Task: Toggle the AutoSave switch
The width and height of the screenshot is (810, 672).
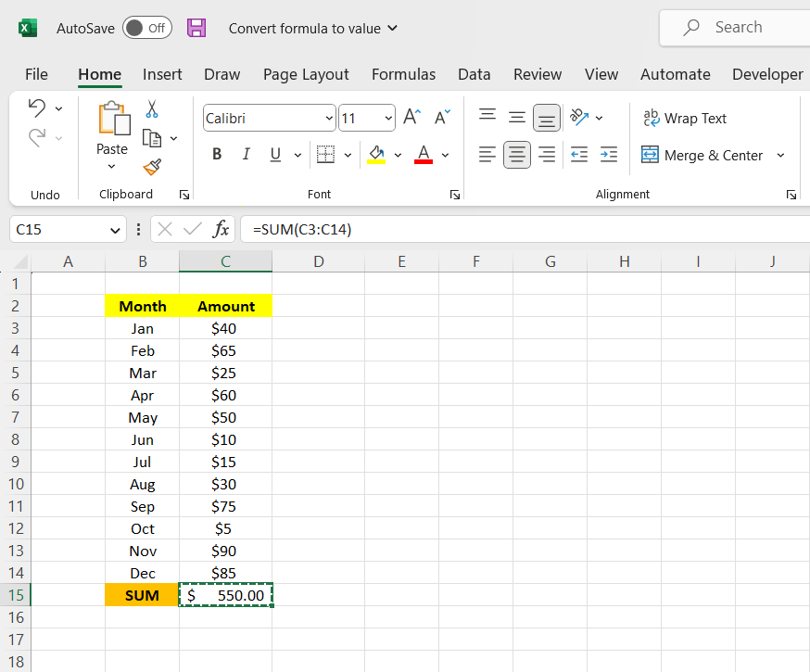Action: (x=146, y=28)
